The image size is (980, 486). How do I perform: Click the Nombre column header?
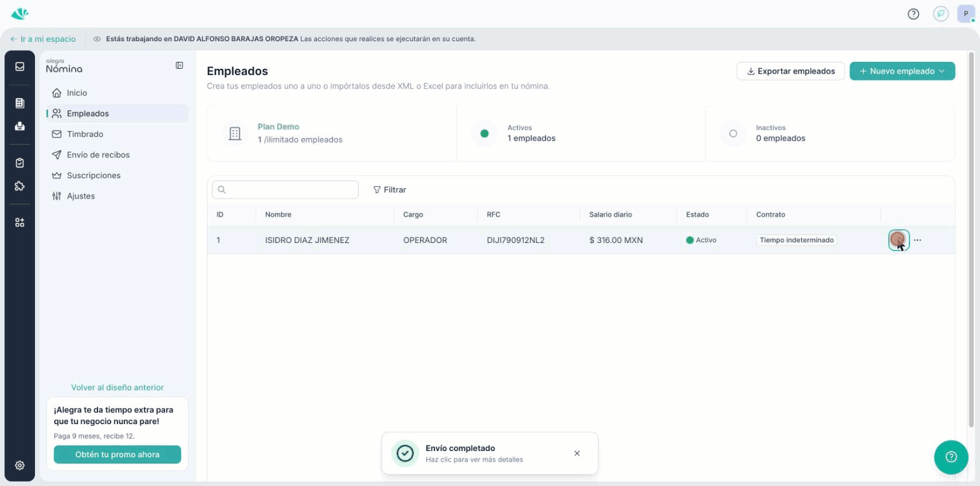(278, 215)
